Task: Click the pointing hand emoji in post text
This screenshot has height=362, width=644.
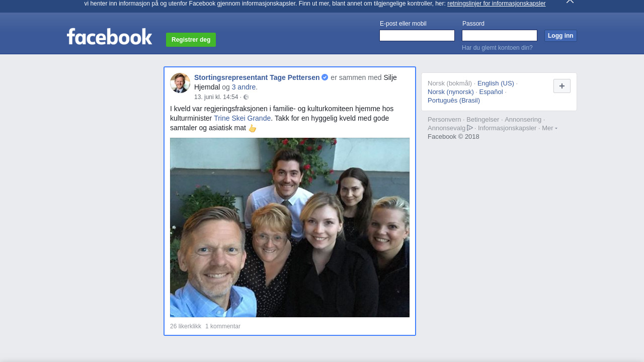Action: 253,128
